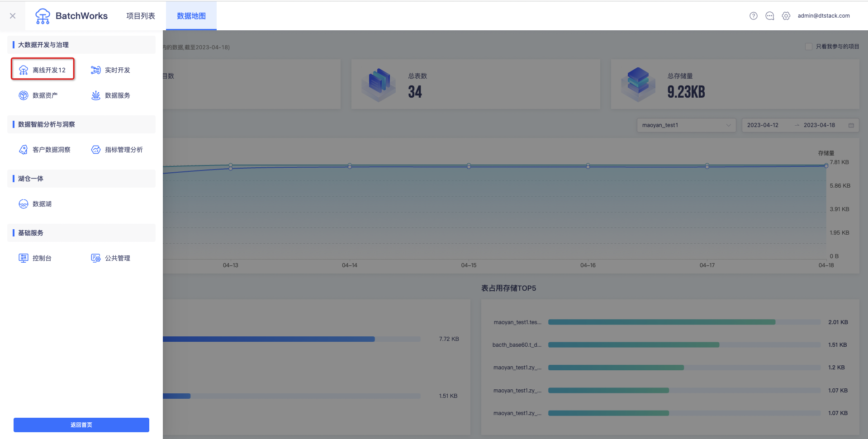The height and width of the screenshot is (439, 868).
Task: Click the 总表数 stacked books icon
Action: tap(379, 85)
